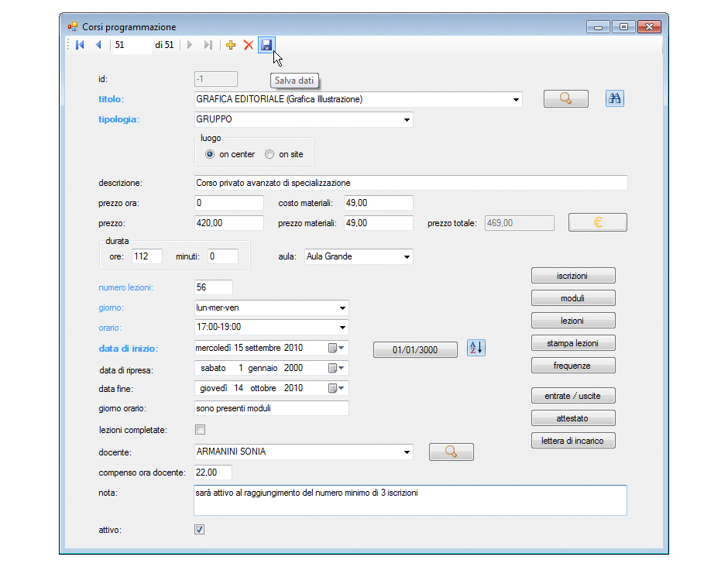Go to previous record arrow

(x=98, y=45)
